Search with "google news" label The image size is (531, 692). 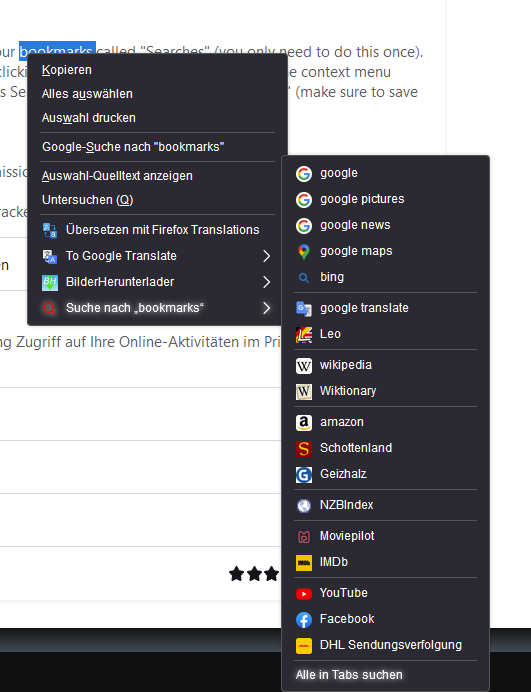pos(355,225)
